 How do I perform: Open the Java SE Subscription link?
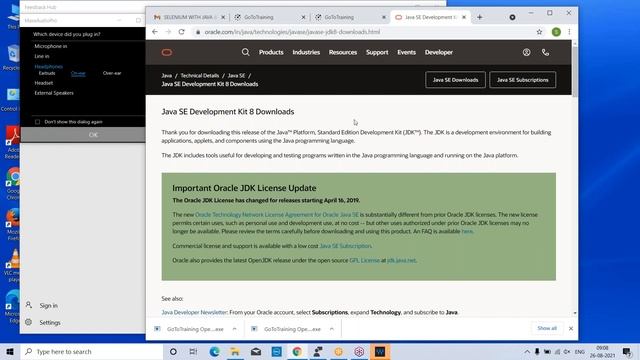[345, 246]
